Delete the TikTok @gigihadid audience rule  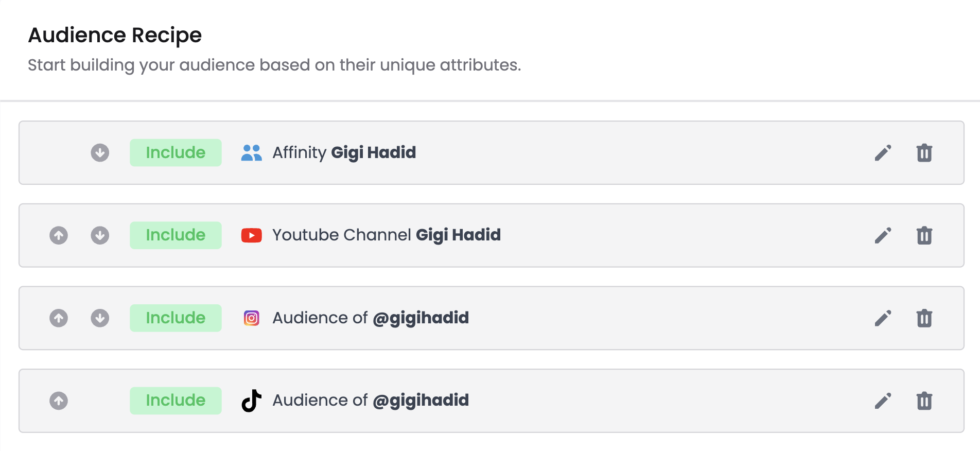924,401
